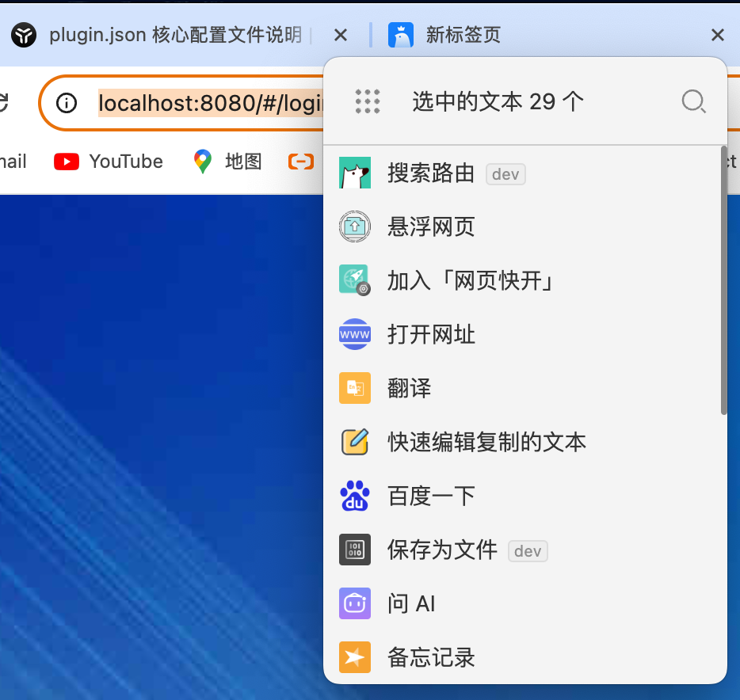
Task: Click the orange 翻译 icon
Action: pos(355,389)
